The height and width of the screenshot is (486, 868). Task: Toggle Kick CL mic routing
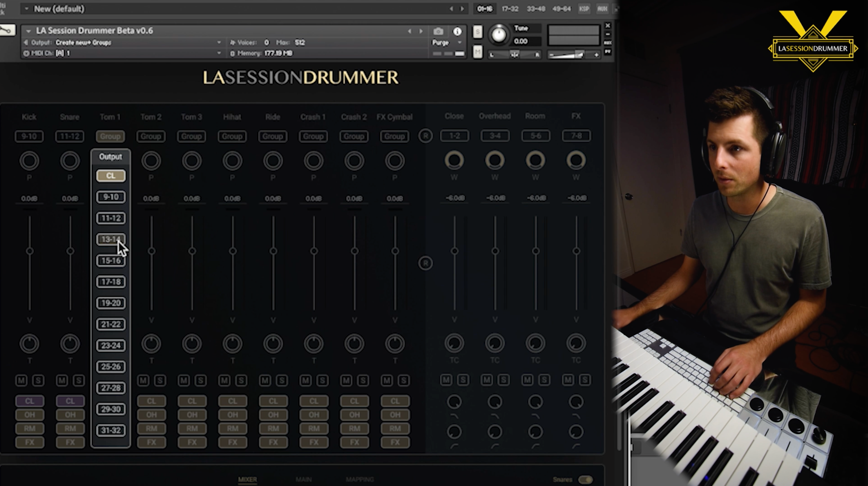[30, 401]
